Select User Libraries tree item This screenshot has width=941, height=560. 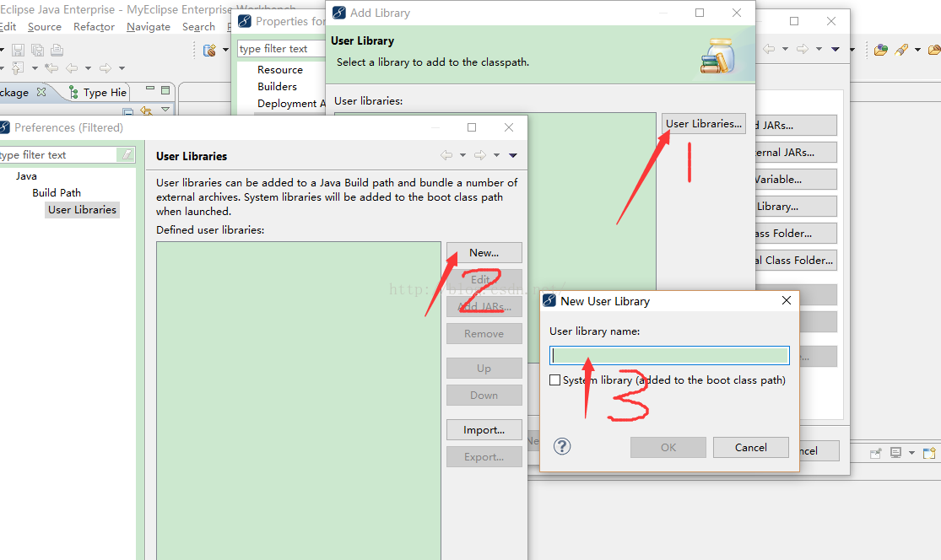tap(82, 210)
